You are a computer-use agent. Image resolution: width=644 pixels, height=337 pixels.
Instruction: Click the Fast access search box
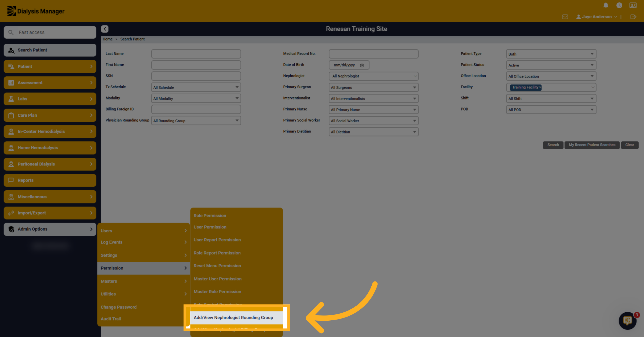coord(50,32)
